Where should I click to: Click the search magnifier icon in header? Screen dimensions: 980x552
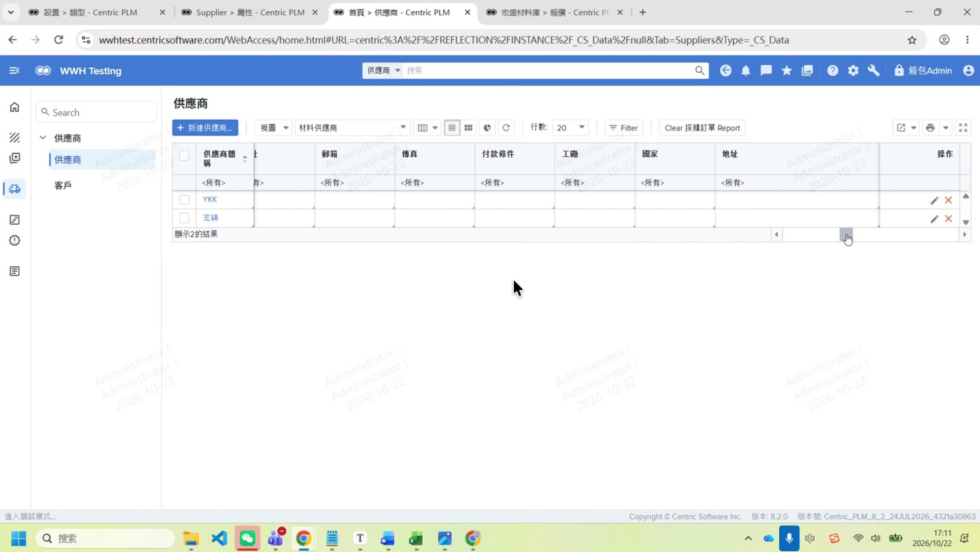pos(699,71)
